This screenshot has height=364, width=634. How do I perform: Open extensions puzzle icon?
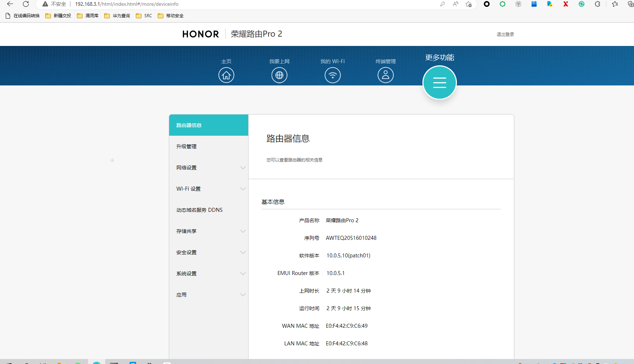tap(597, 4)
